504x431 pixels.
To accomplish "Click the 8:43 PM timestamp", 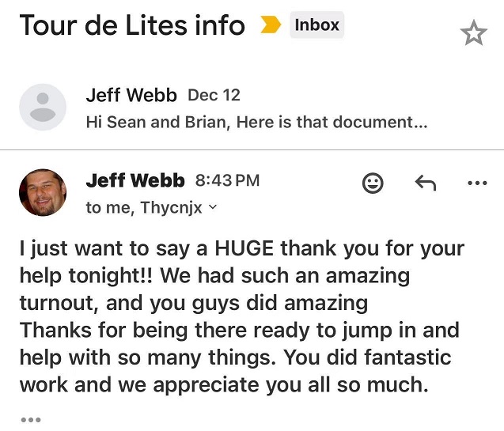I will (x=227, y=180).
